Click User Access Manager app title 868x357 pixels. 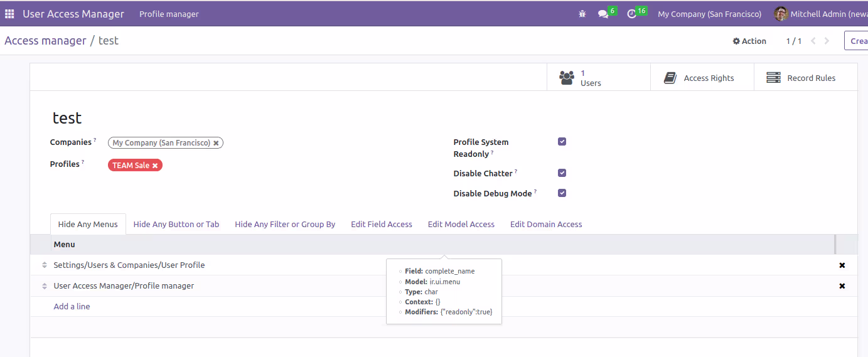pos(73,14)
